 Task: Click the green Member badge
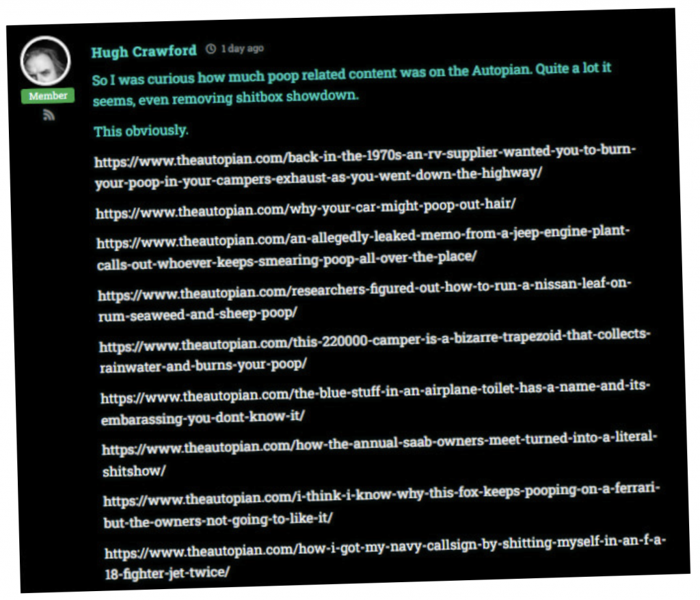pyautogui.click(x=48, y=96)
